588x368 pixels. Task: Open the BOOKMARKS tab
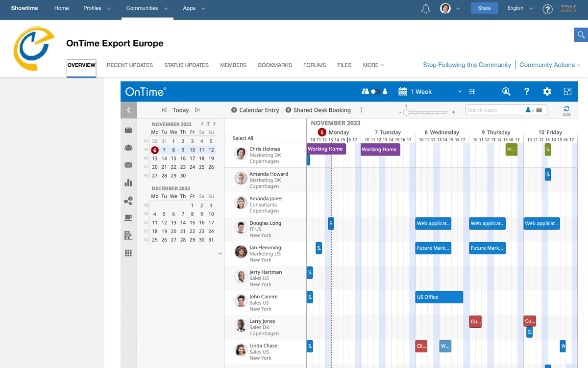pyautogui.click(x=275, y=65)
